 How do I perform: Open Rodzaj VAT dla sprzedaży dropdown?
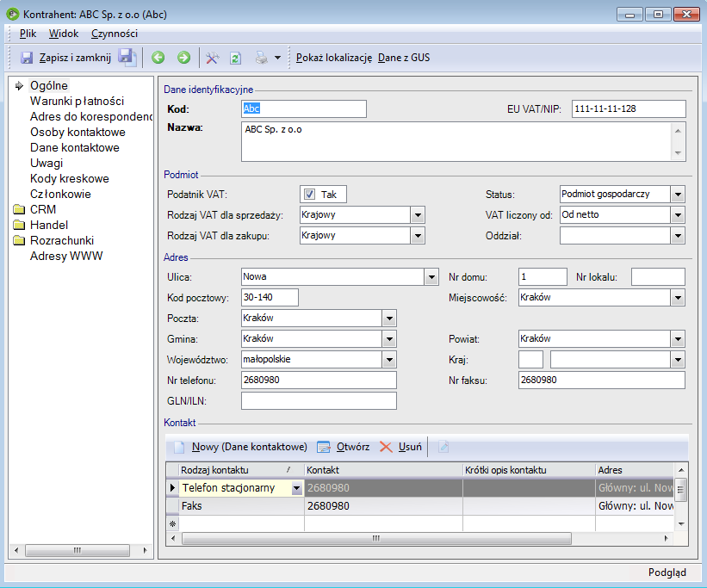click(418, 215)
